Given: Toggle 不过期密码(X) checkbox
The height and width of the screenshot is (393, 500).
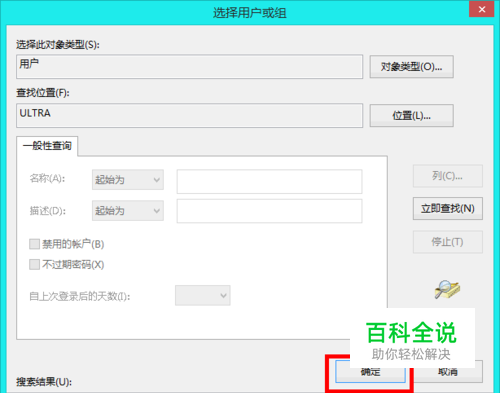Looking at the screenshot, I should (x=34, y=265).
